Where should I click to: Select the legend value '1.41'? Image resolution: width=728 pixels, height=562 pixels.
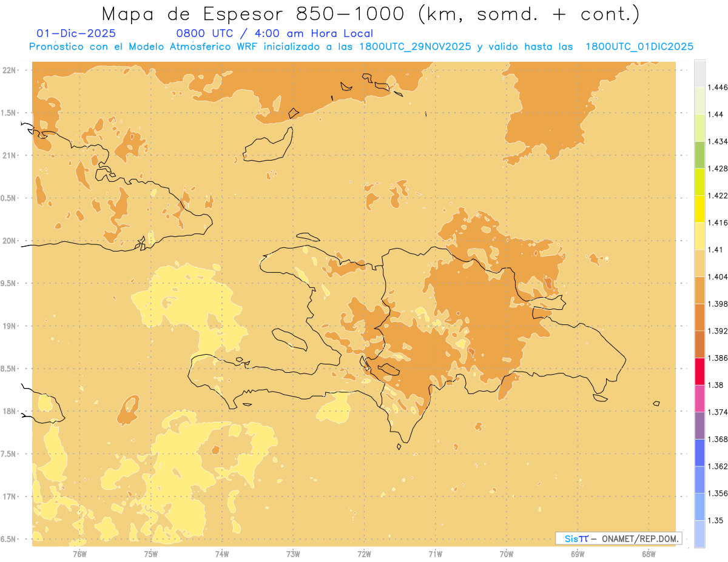pos(716,250)
